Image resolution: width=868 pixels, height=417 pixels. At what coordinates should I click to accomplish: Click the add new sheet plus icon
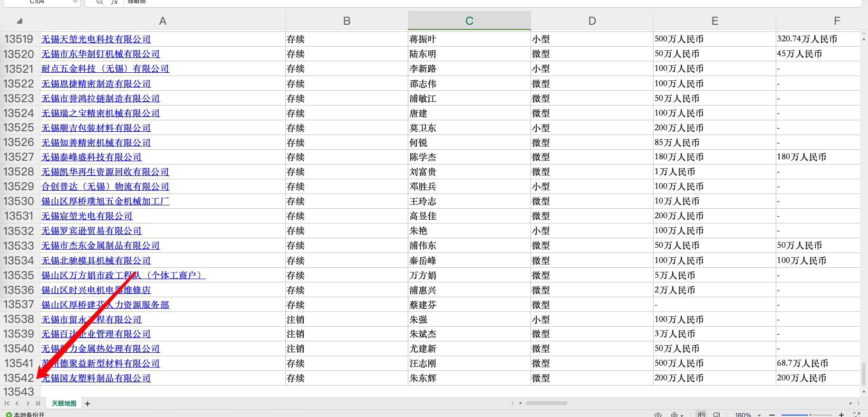[x=87, y=404]
